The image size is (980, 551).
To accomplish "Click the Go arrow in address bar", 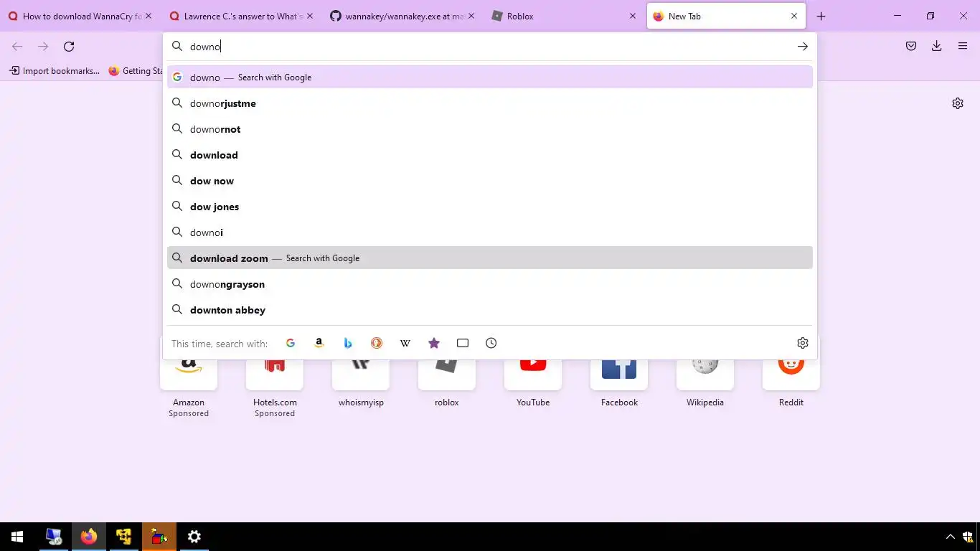I will [x=803, y=47].
